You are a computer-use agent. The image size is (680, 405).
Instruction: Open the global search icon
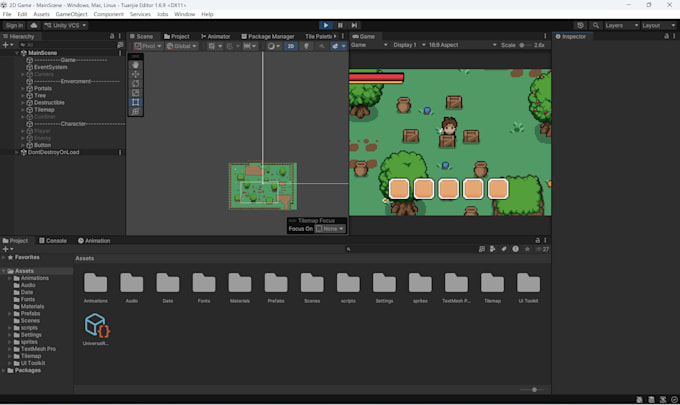[x=596, y=26]
